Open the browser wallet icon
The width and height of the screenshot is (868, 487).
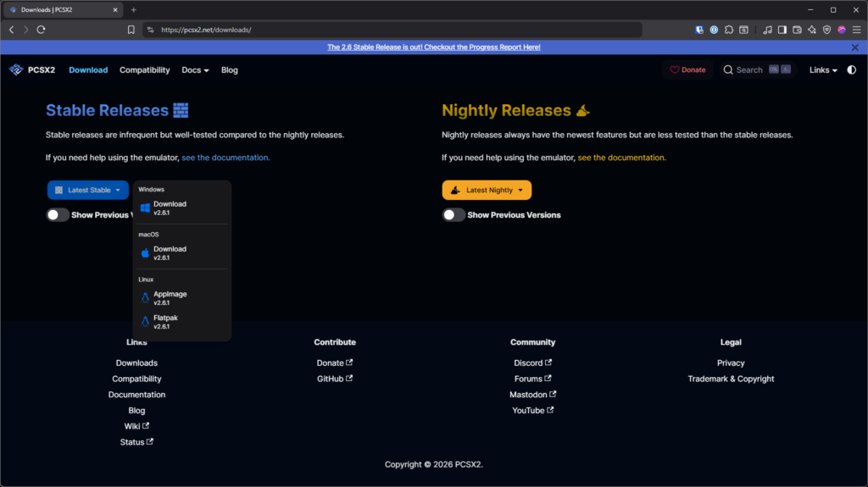pos(796,30)
